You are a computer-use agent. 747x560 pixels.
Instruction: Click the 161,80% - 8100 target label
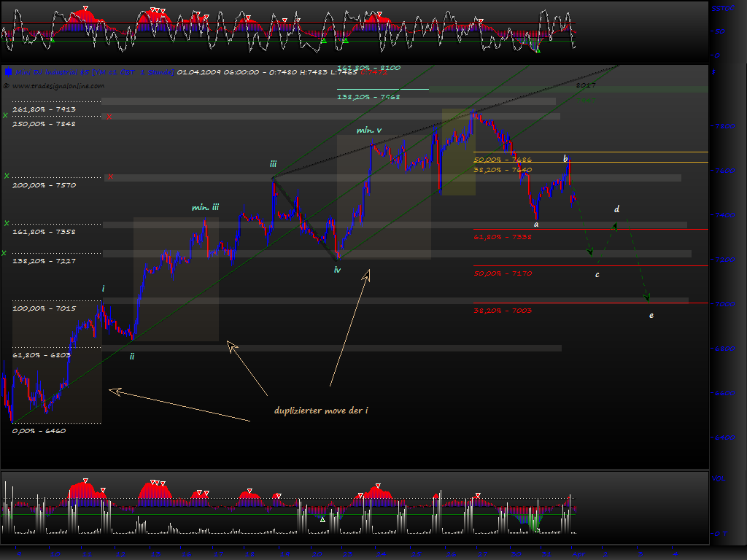pyautogui.click(x=368, y=68)
